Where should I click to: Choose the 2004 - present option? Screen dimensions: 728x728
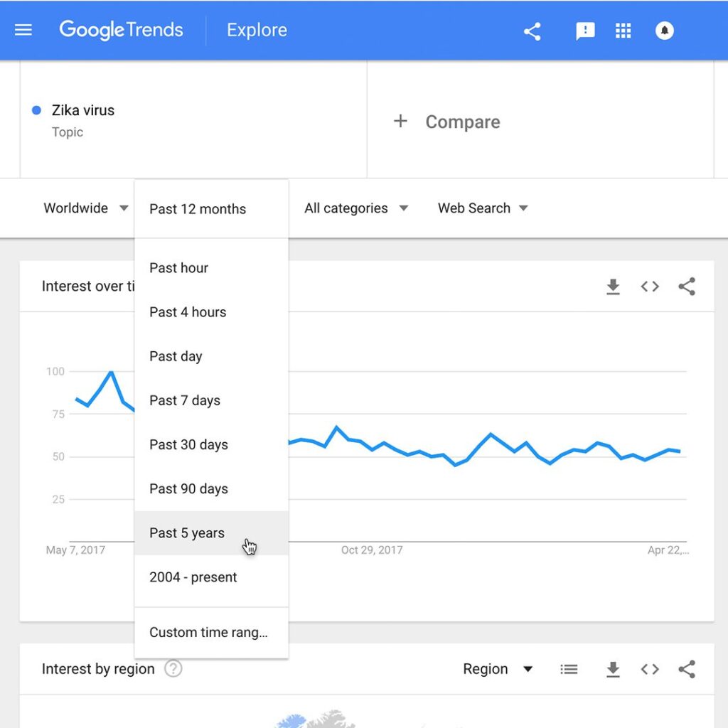(193, 577)
